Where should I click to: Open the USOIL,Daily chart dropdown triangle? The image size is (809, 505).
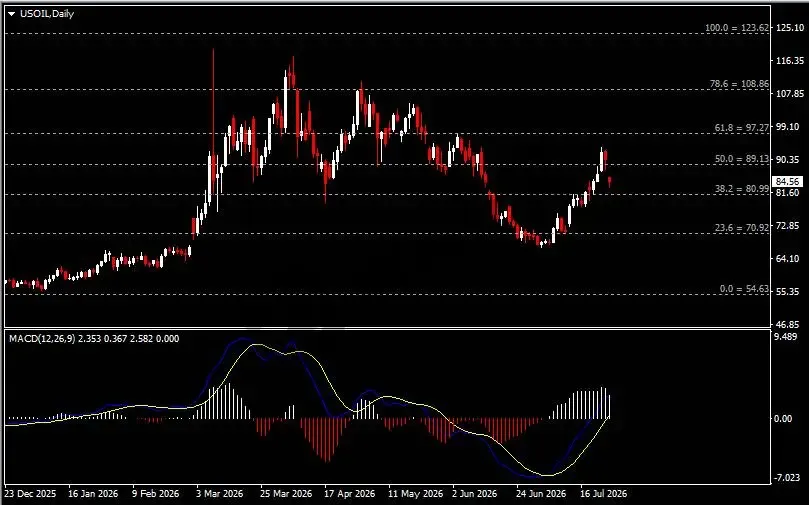point(11,14)
